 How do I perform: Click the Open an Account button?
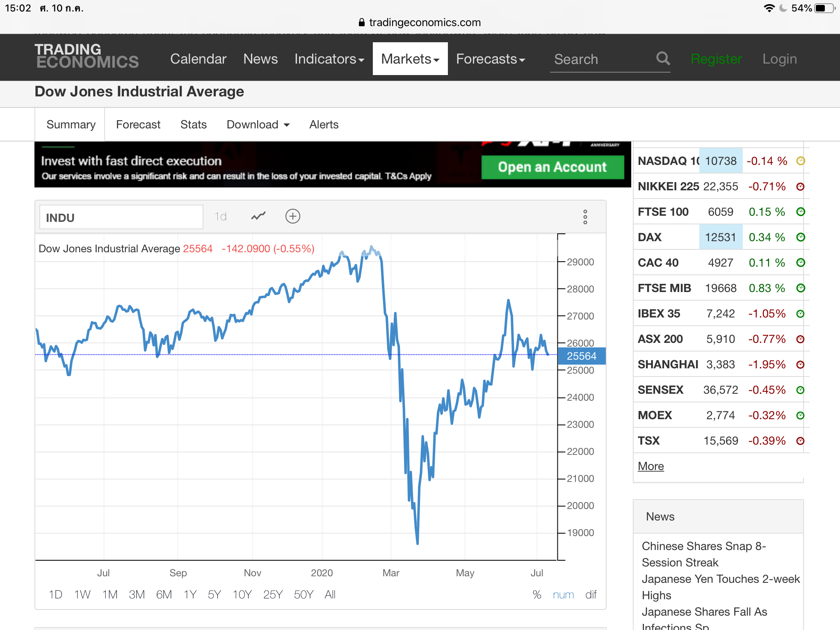coord(552,167)
